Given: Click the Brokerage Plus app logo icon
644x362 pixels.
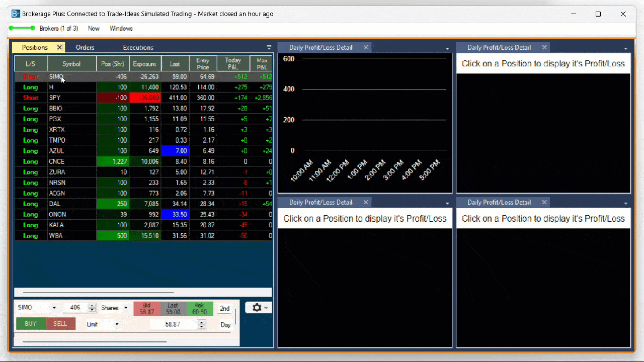Looking at the screenshot, I should (16, 14).
